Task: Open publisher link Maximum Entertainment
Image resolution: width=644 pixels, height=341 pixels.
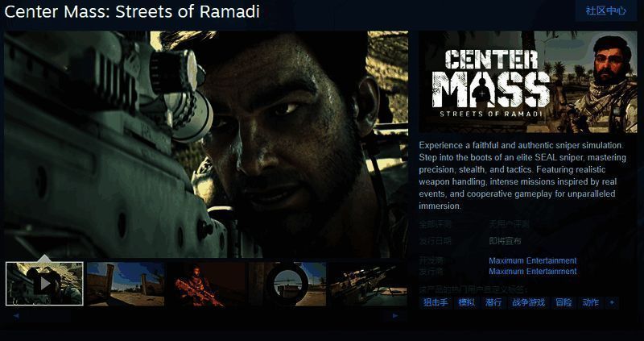Action: (533, 272)
